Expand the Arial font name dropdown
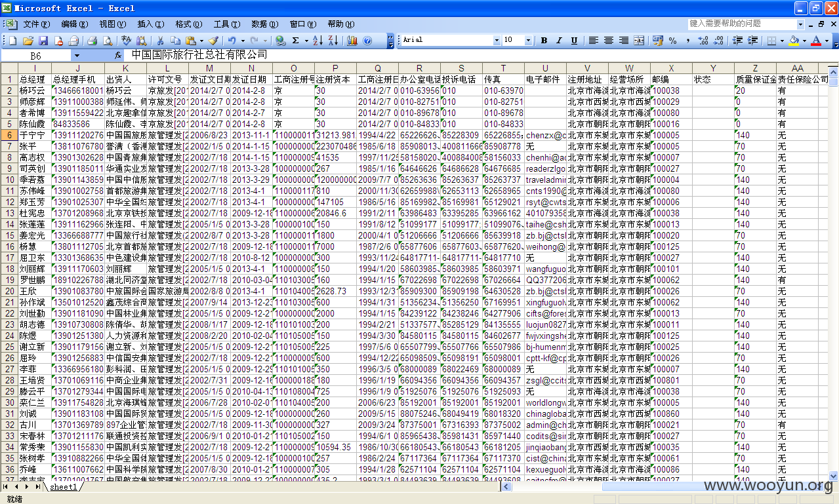Viewport: 839px width, 504px height. [x=497, y=41]
